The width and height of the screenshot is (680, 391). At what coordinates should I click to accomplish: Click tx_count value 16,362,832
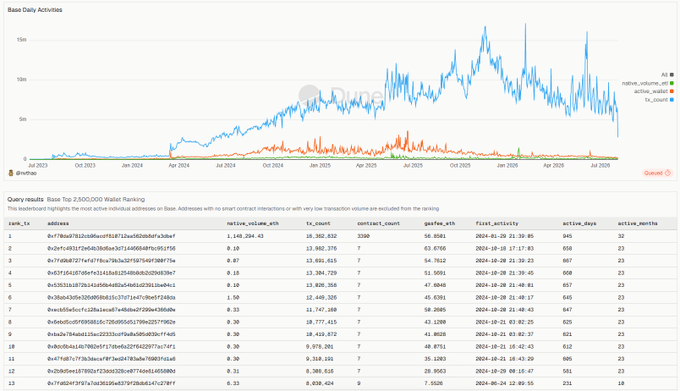click(x=321, y=236)
